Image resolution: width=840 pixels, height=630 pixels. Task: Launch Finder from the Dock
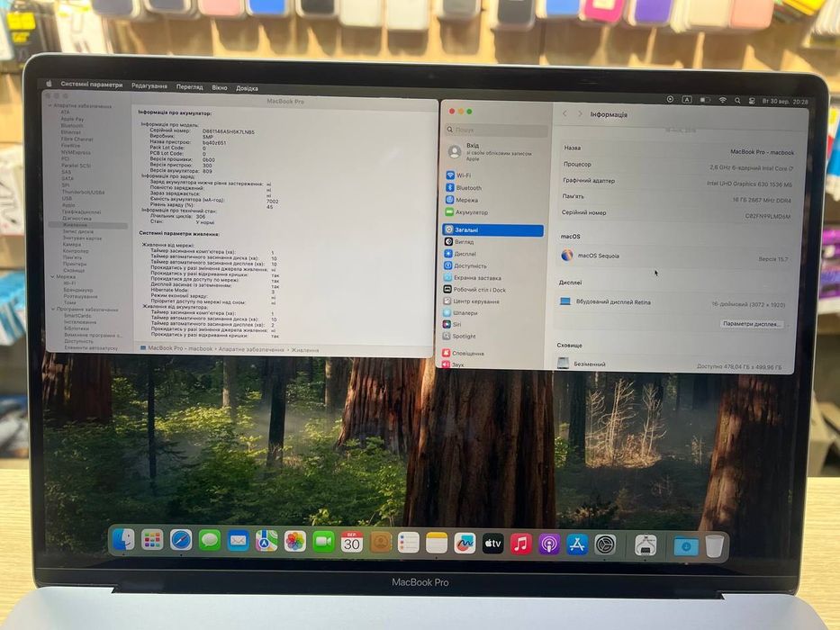click(123, 540)
